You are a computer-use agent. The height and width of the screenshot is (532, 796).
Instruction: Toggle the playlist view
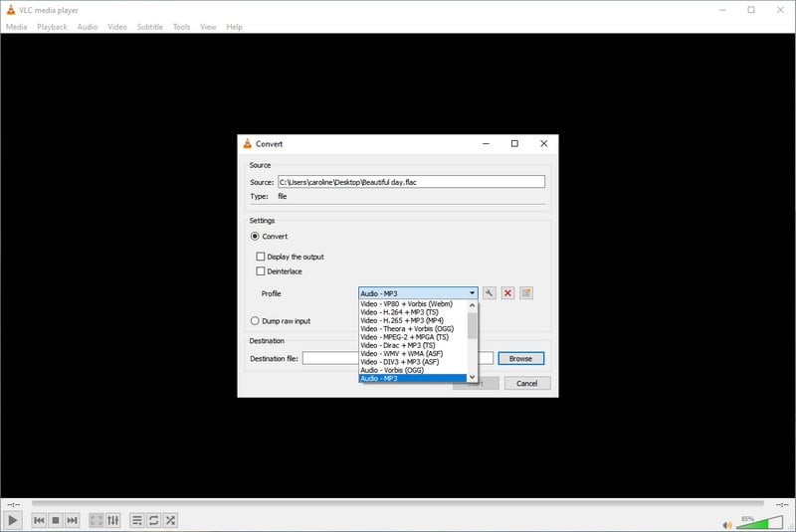(137, 520)
